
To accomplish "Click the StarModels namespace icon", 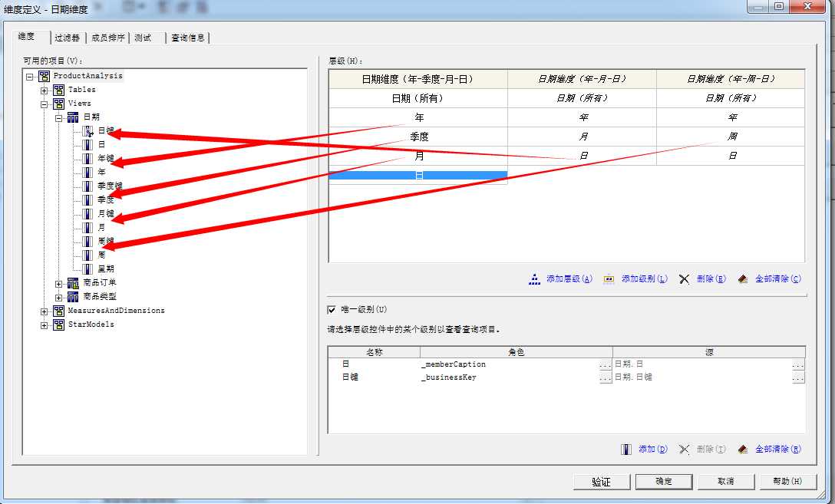I will pos(58,324).
